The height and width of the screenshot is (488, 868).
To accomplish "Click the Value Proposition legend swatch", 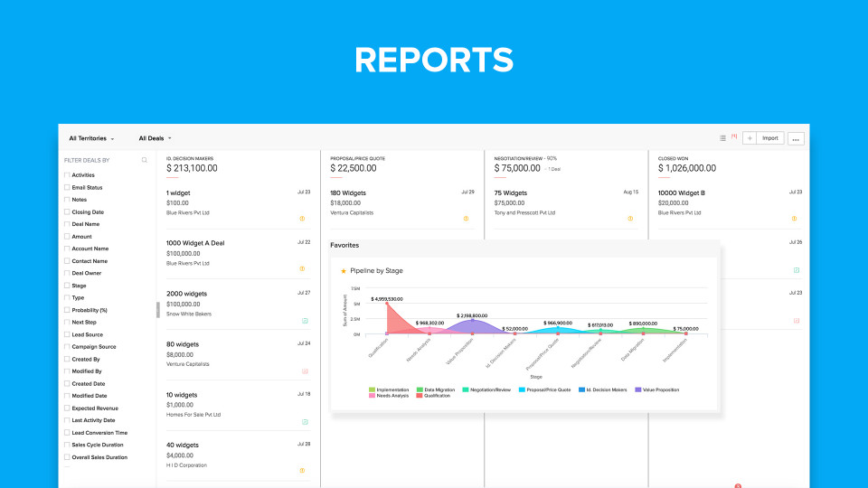I will tap(638, 389).
